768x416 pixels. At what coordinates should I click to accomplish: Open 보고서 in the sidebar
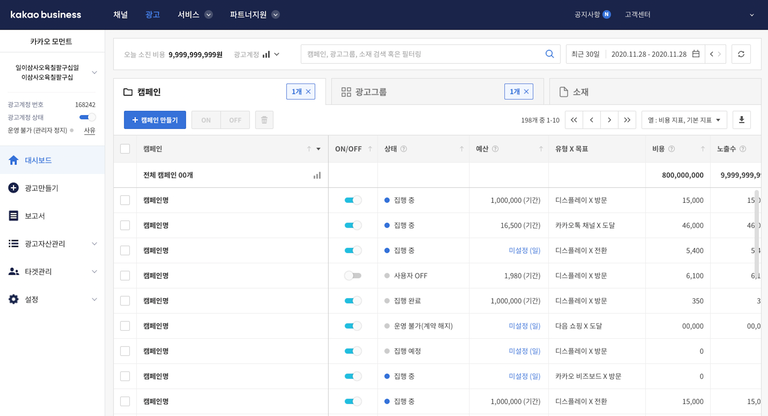pos(34,215)
